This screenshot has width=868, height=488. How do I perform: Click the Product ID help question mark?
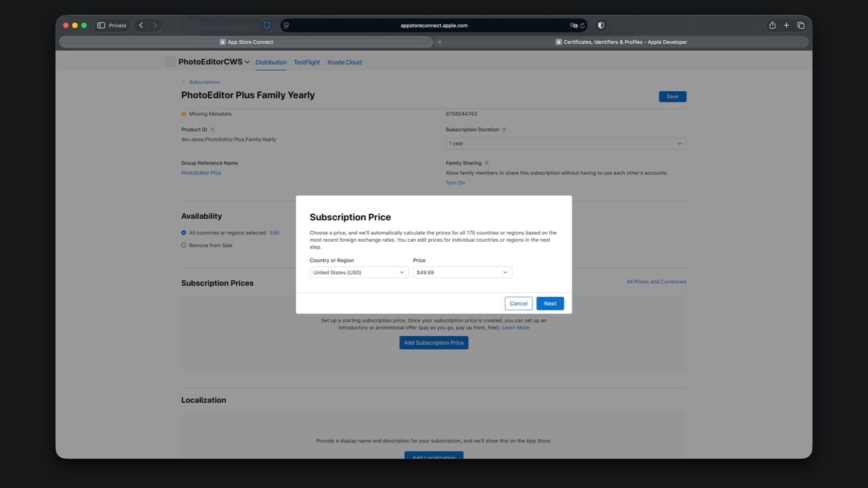(212, 130)
